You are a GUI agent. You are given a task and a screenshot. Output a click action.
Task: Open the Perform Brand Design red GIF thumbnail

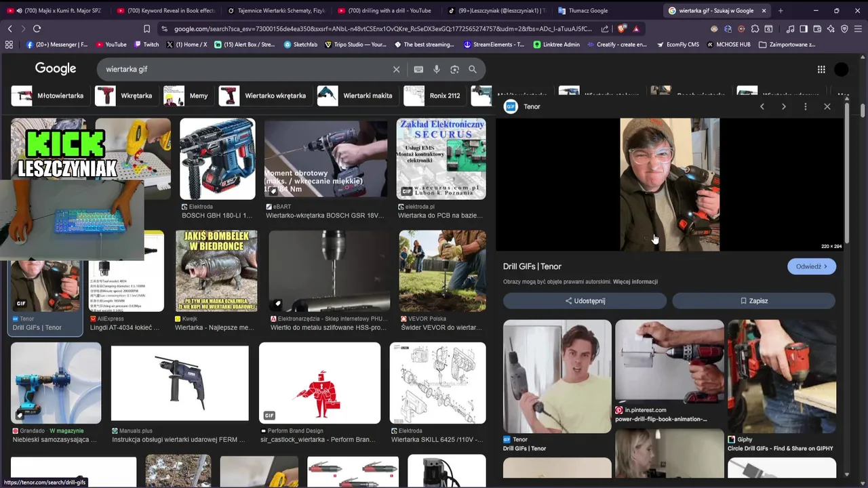tap(319, 383)
